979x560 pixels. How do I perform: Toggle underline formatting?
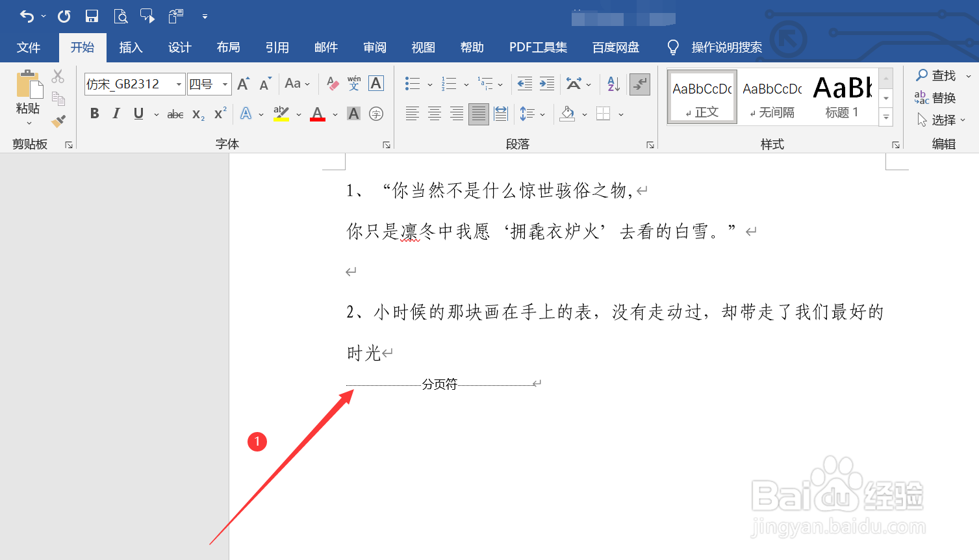[137, 114]
